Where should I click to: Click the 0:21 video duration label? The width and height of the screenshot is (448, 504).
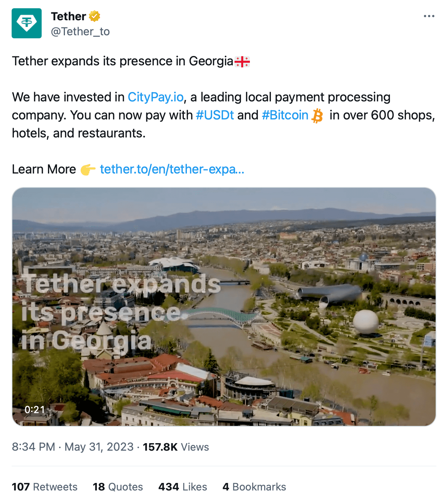click(x=35, y=409)
